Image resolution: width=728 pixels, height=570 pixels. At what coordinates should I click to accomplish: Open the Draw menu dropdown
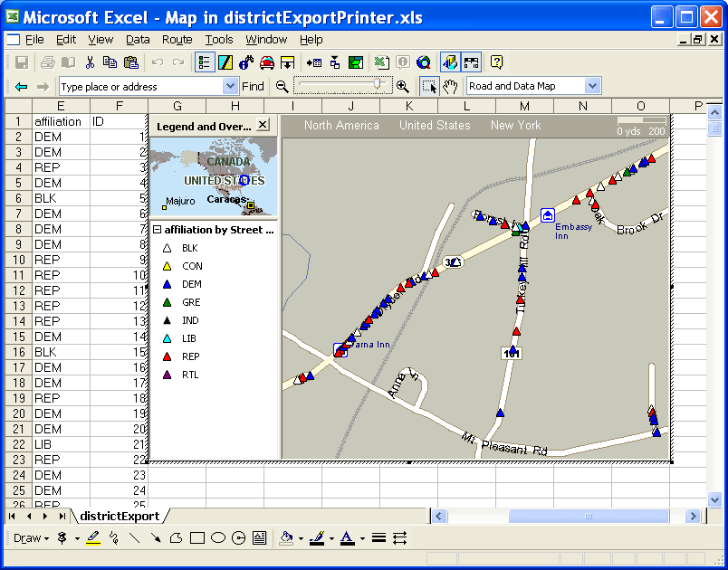coord(32,537)
